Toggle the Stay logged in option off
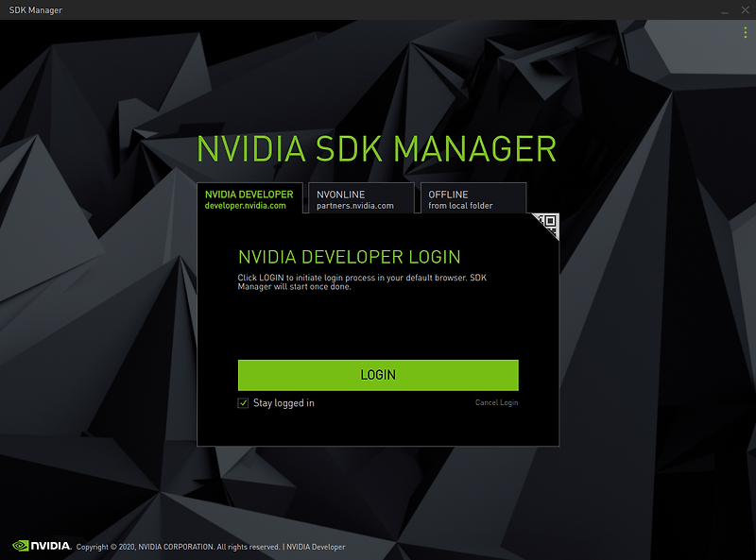Screen dimensions: 756x560 (x=241, y=402)
